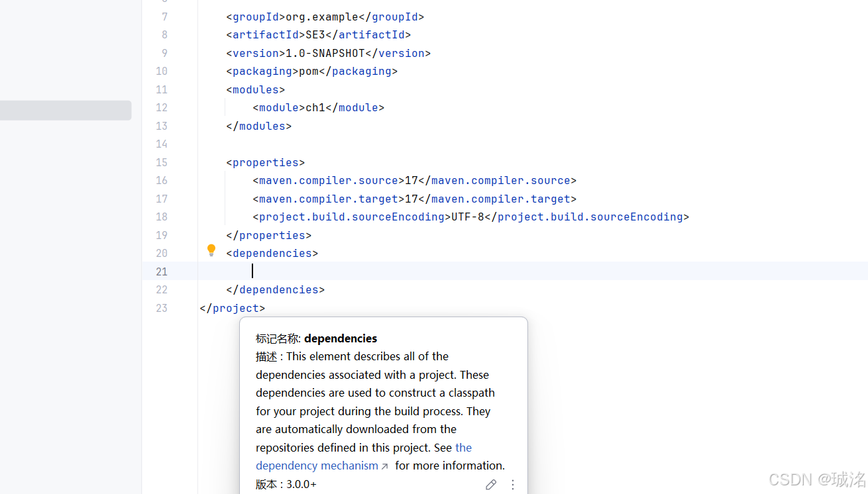Click the closing modules tag
The image size is (868, 494).
pos(259,126)
